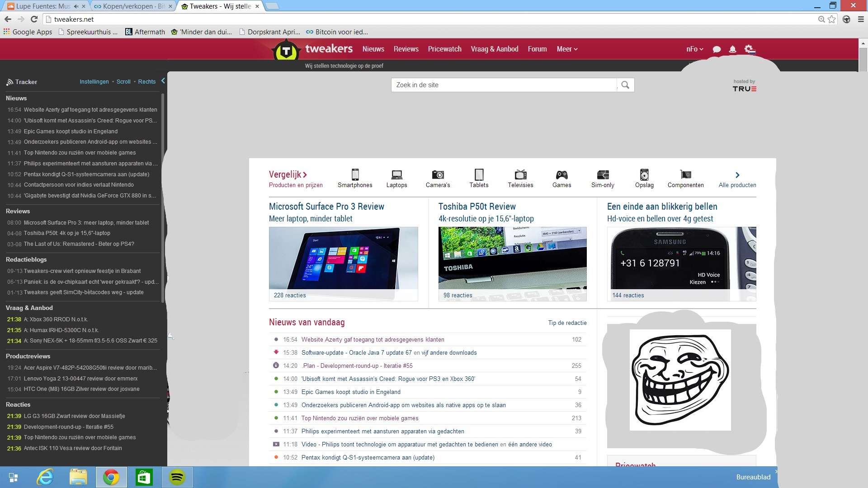Expand the Meer dropdown menu
This screenshot has height=488, width=868.
click(x=567, y=49)
